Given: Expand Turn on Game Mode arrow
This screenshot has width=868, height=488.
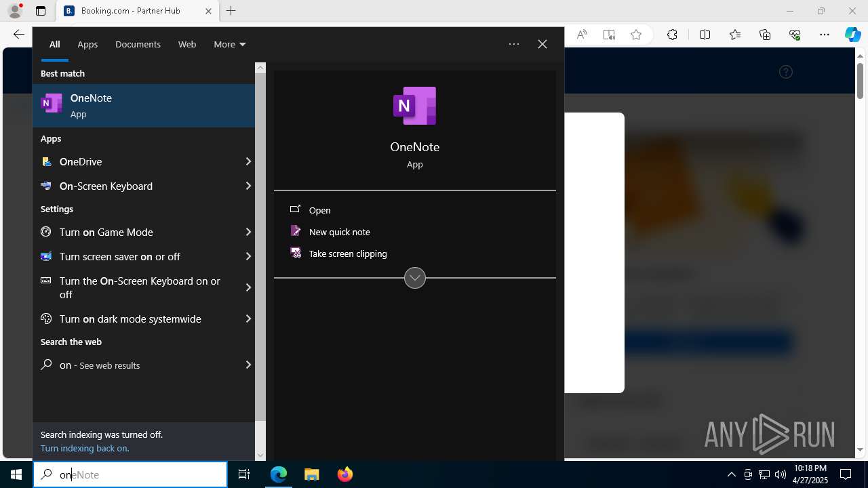Looking at the screenshot, I should coord(248,232).
